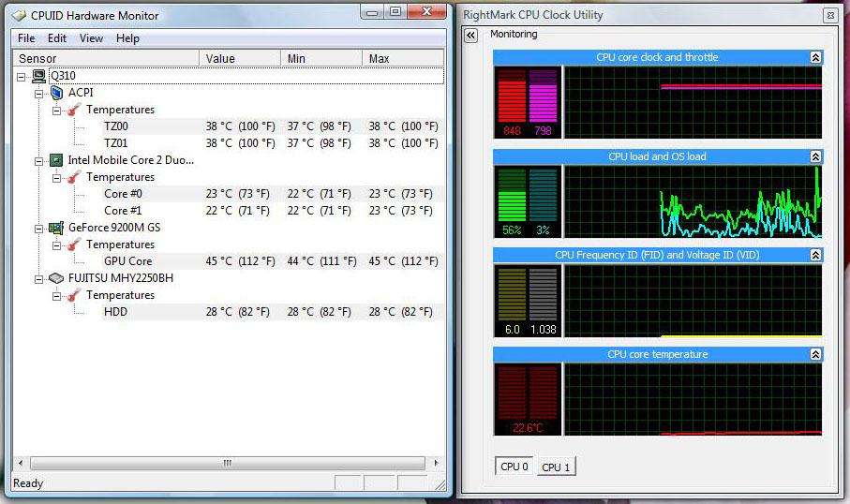Screen dimensions: 850x504
Task: Select the FUJITSU MHY2250BH label
Action: click(120, 278)
